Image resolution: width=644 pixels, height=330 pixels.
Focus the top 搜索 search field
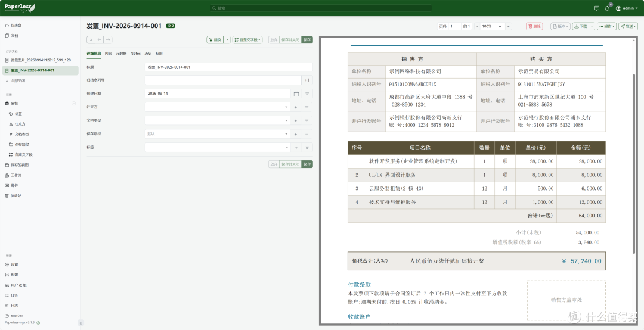tap(321, 8)
